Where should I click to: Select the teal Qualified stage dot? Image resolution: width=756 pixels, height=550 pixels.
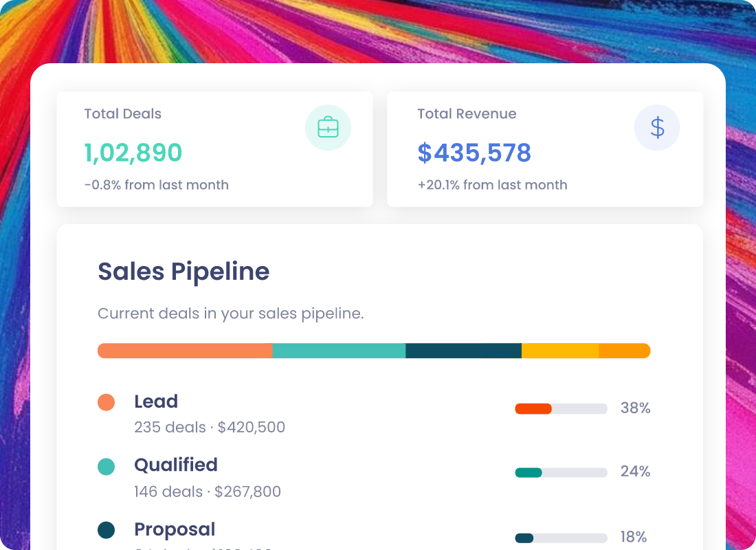(106, 467)
